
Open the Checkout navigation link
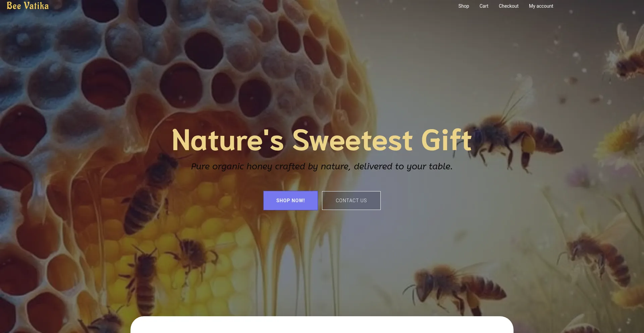(x=508, y=6)
